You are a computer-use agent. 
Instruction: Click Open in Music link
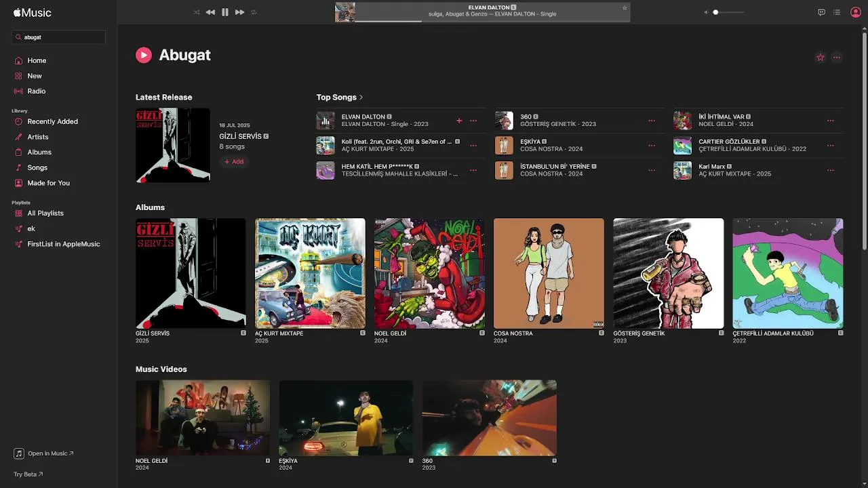[44, 453]
